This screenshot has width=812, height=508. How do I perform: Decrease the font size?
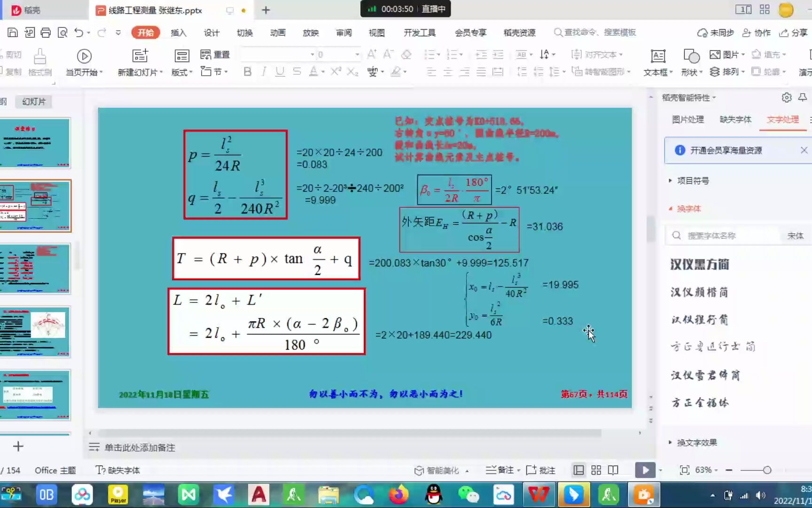388,54
